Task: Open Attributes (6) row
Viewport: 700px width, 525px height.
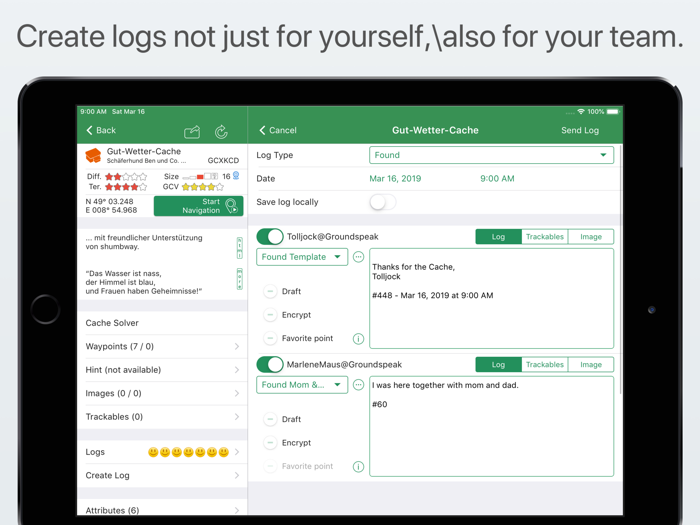Action: 162,508
